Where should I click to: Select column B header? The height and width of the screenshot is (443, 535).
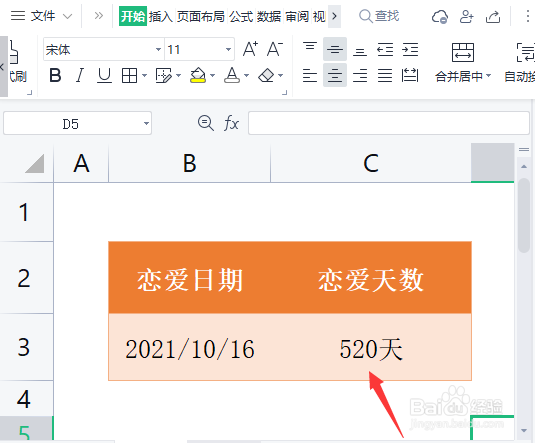coord(189,163)
